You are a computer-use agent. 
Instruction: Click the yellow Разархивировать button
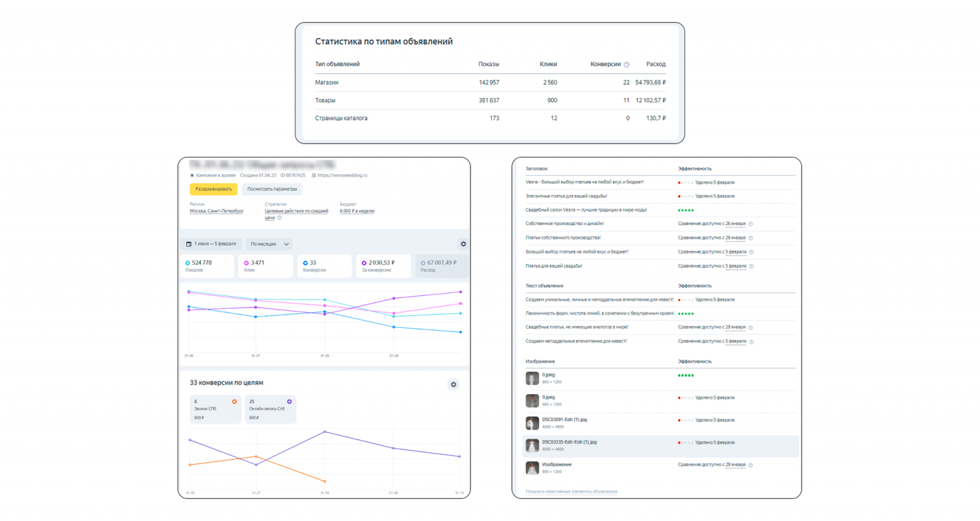point(213,189)
